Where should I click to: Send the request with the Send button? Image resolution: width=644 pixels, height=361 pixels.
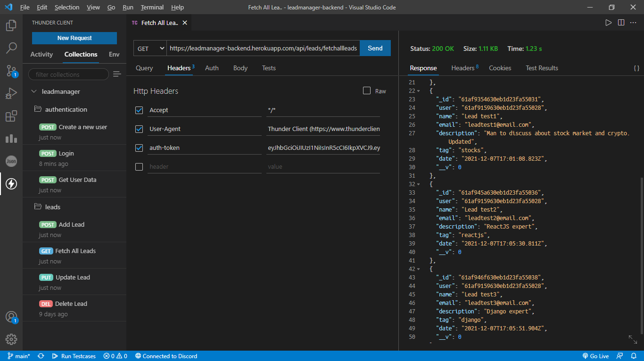coord(375,48)
